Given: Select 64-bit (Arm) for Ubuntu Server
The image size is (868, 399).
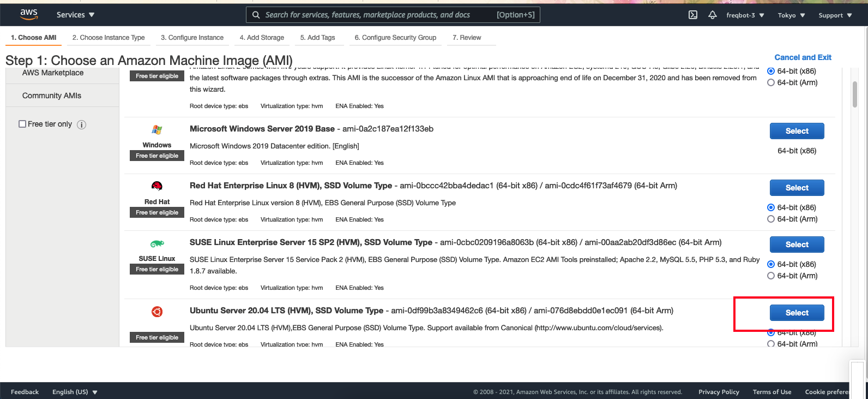Looking at the screenshot, I should click(771, 344).
